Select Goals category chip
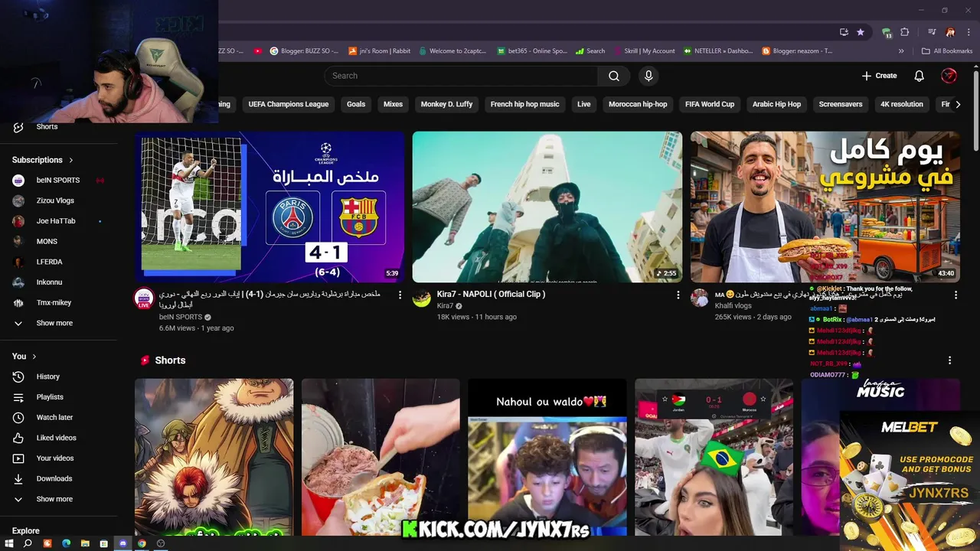This screenshot has width=980, height=551. pos(356,104)
